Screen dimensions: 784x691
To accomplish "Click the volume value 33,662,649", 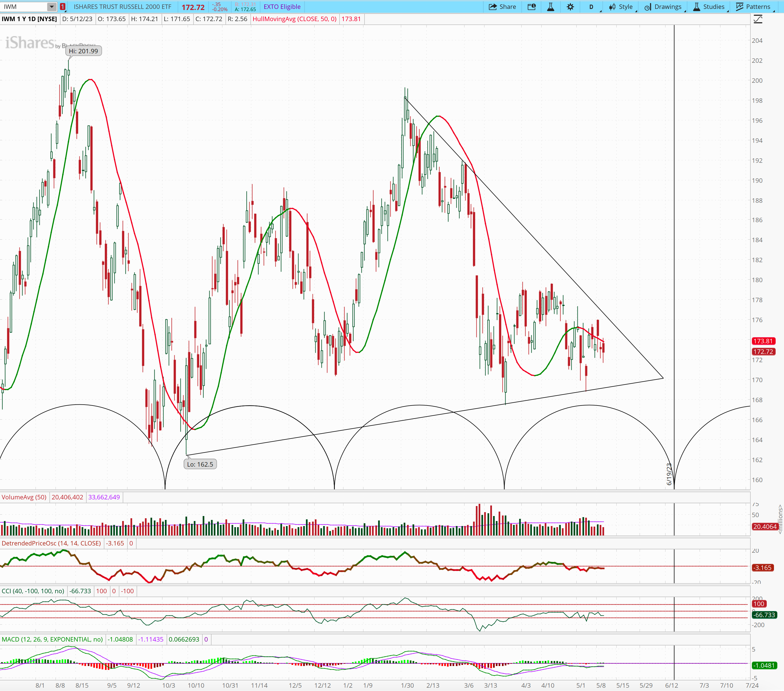I will click(x=104, y=497).
